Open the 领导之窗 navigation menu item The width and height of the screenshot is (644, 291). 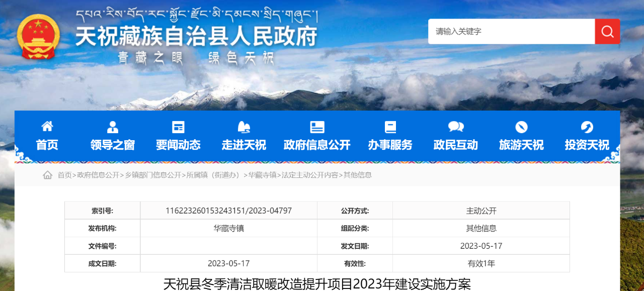(113, 145)
